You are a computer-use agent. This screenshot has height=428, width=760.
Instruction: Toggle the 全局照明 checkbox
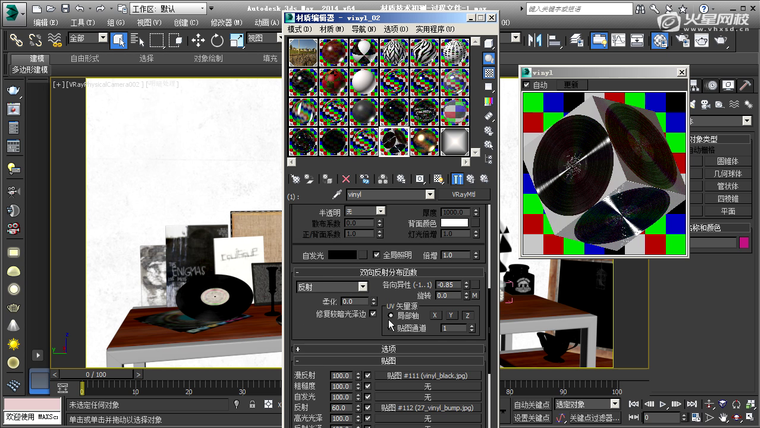pyautogui.click(x=378, y=255)
